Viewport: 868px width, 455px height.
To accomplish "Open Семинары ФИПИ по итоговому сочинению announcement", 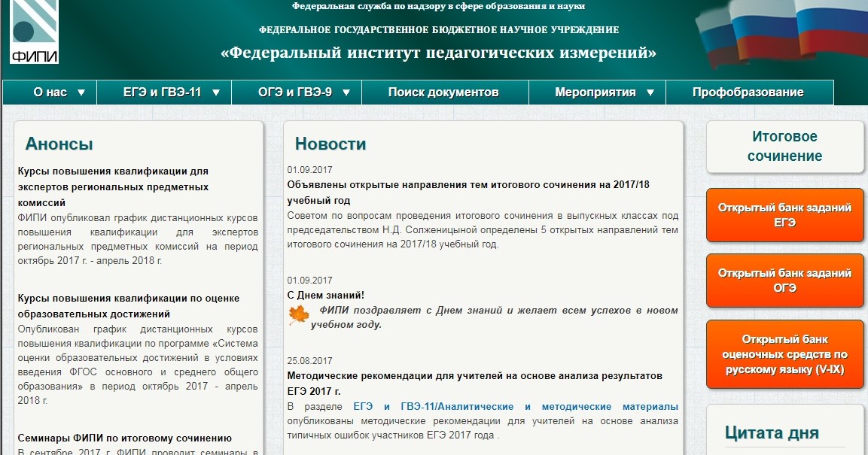I will (x=124, y=438).
